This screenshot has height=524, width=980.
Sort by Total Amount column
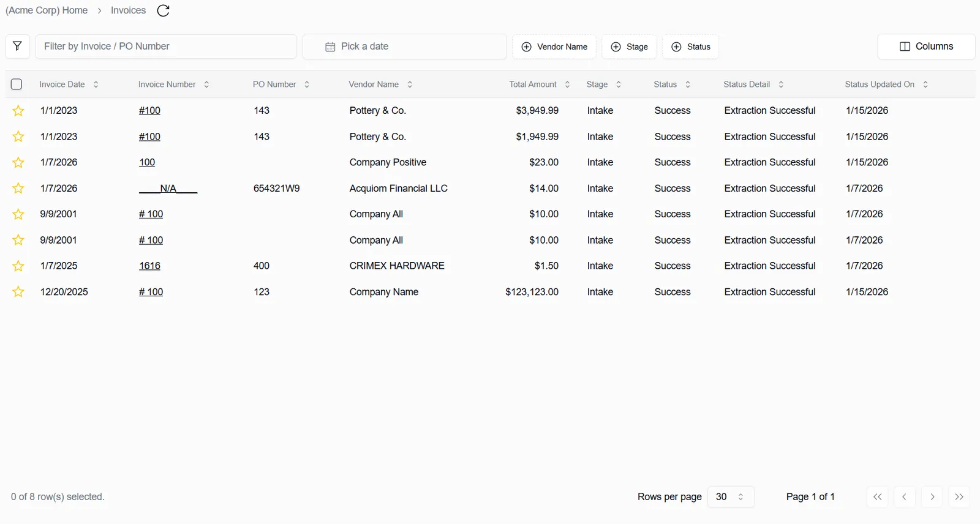[x=540, y=84]
